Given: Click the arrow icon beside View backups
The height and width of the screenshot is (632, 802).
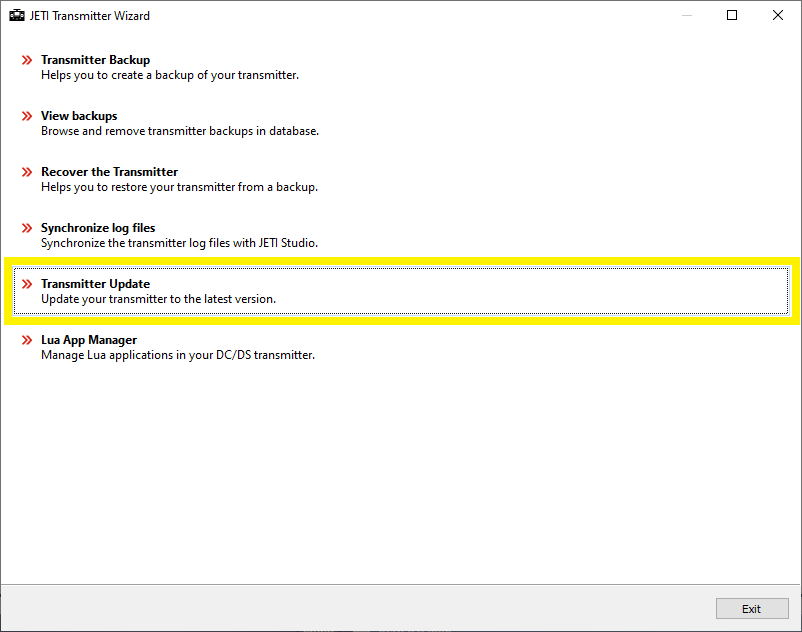Looking at the screenshot, I should 27,116.
